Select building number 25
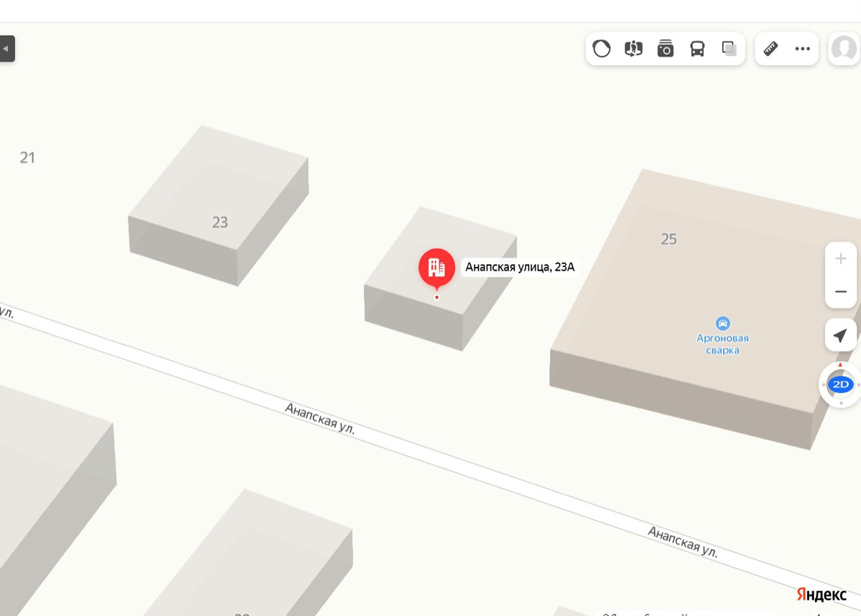Screen dimensions: 861x616 click(x=669, y=239)
